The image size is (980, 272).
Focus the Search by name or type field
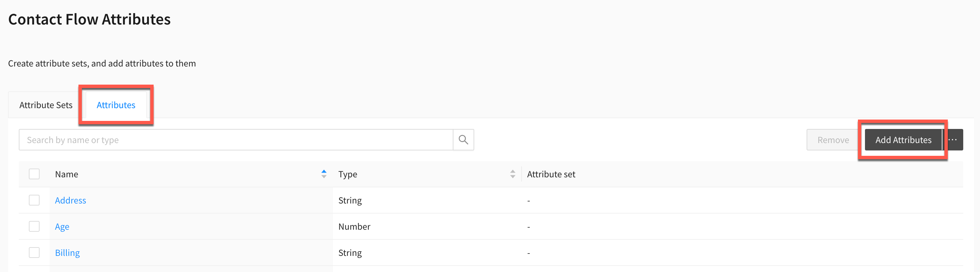click(x=236, y=140)
